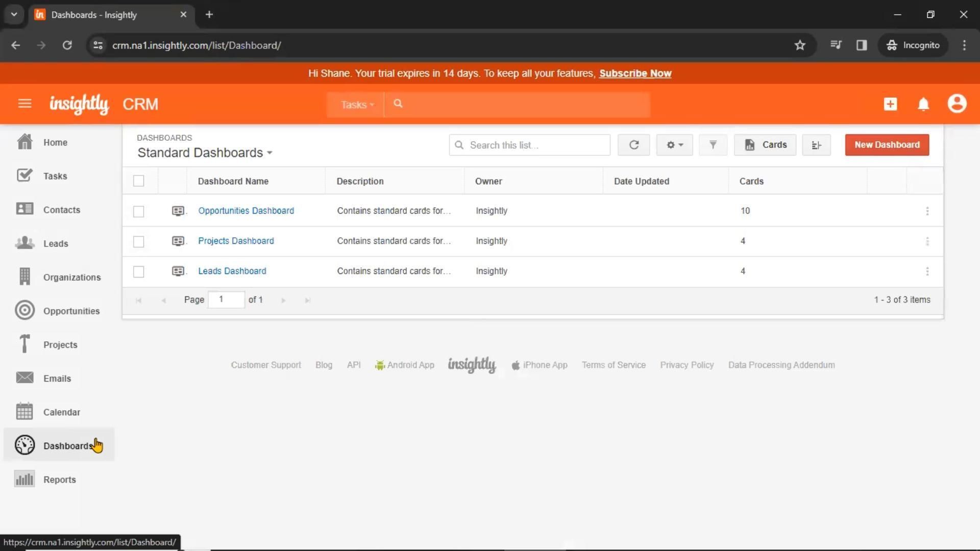The height and width of the screenshot is (551, 980).
Task: Click the hamburger menu icon
Action: pos(24,104)
